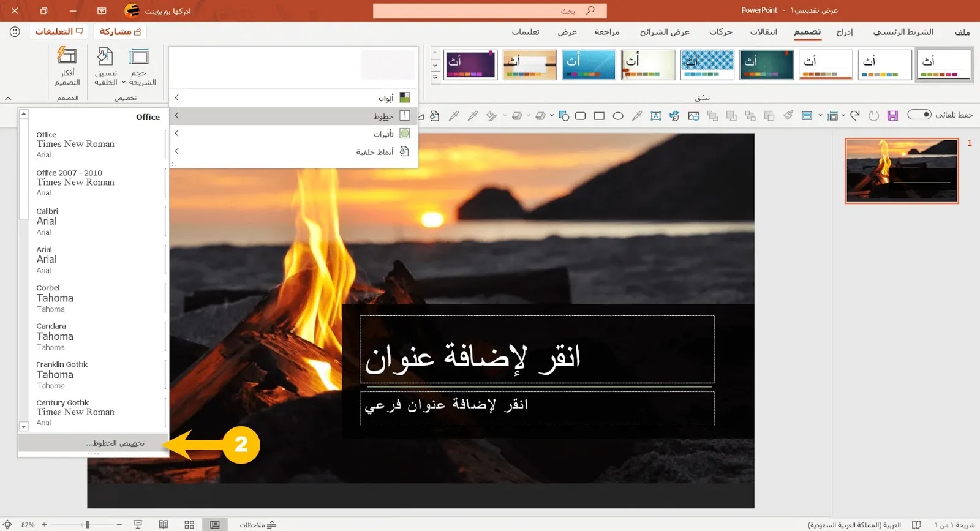980x531 pixels.
Task: Expand the themes gallery more arrow
Action: pos(435,78)
